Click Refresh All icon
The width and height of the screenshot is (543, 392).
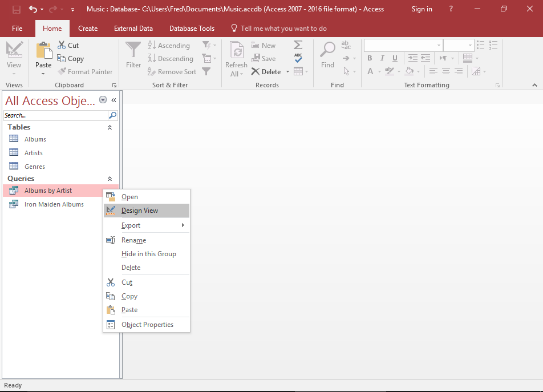tap(237, 51)
